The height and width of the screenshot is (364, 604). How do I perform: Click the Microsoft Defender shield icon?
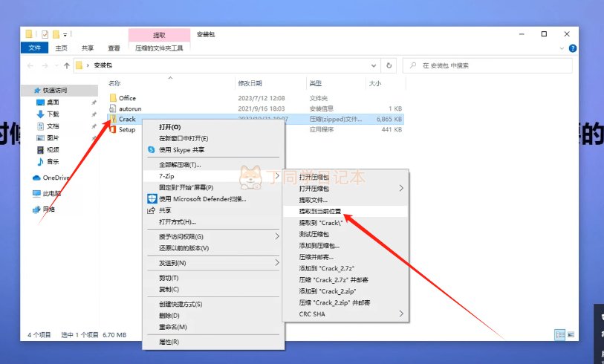click(x=150, y=198)
